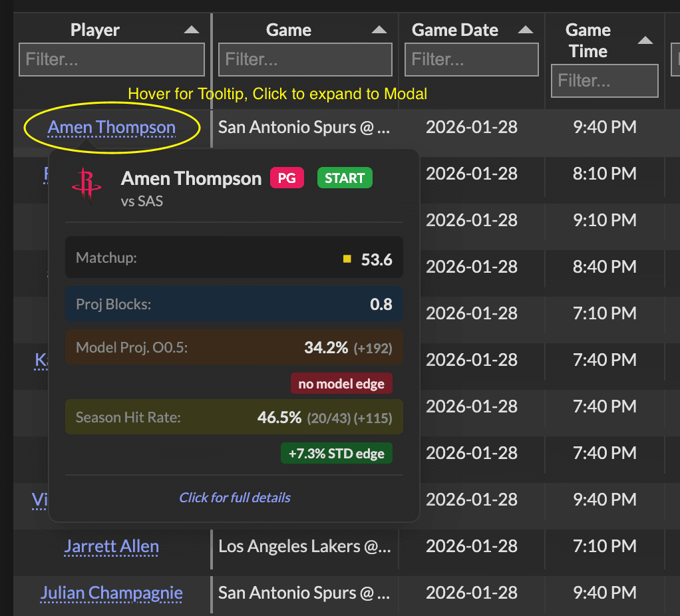The image size is (680, 616).
Task: Click the "Click for full details" link
Action: point(234,498)
